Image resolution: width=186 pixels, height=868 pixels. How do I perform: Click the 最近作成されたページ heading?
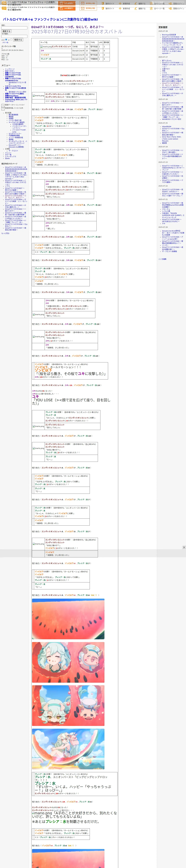pos(9,164)
